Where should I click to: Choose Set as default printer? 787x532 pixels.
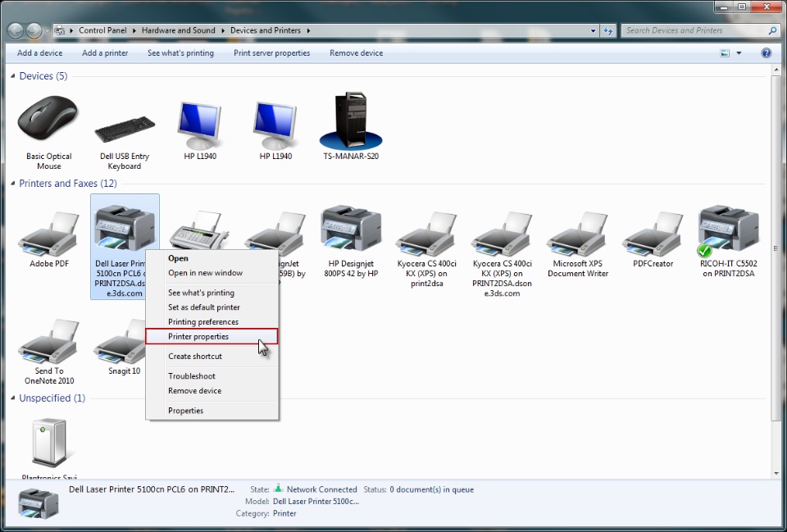tap(212, 307)
